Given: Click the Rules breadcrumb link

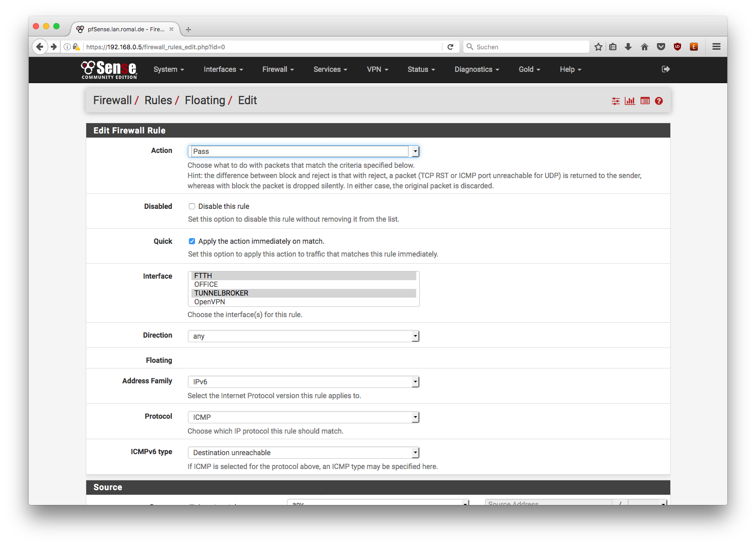Looking at the screenshot, I should pyautogui.click(x=158, y=101).
